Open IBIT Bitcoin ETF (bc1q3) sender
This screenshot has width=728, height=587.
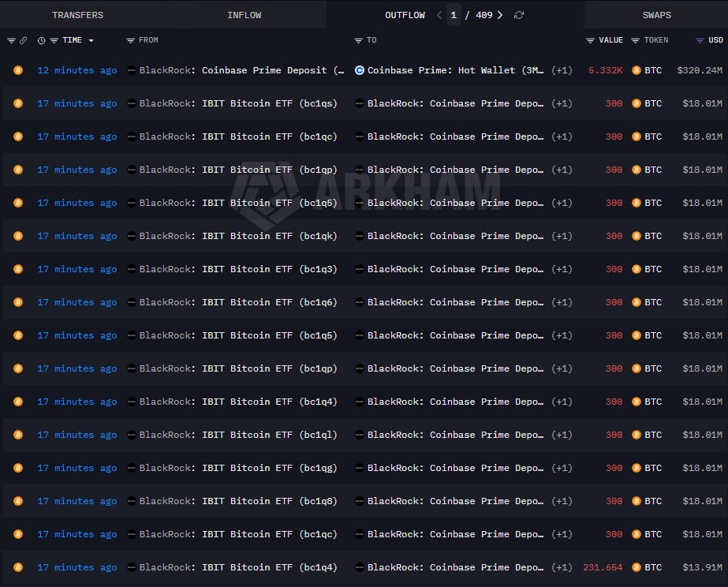(238, 269)
